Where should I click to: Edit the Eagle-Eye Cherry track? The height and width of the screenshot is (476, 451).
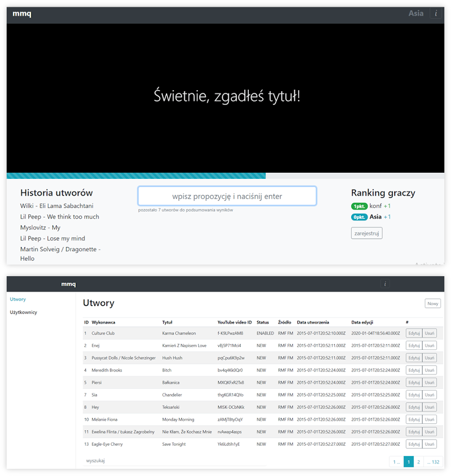pos(414,444)
